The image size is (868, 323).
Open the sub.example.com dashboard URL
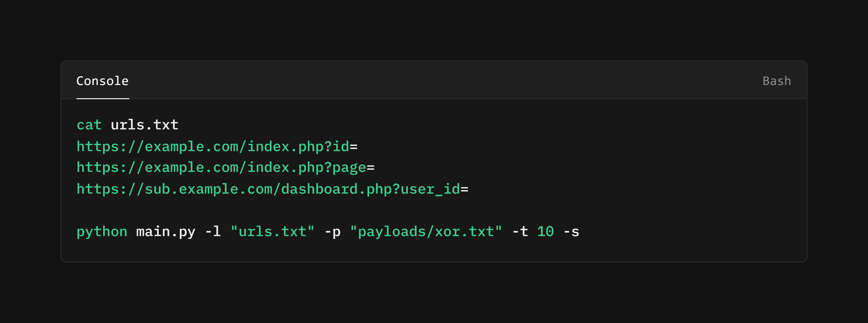tap(272, 189)
